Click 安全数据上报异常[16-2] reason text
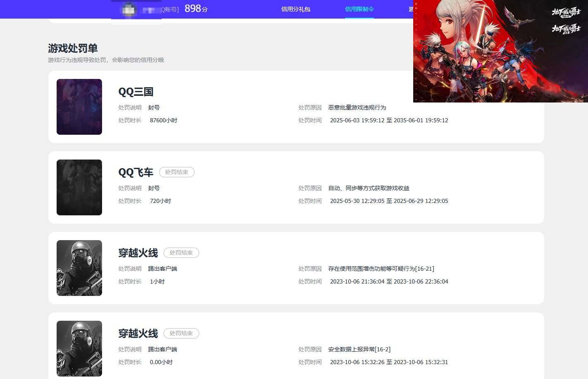The height and width of the screenshot is (379, 588). (359, 349)
